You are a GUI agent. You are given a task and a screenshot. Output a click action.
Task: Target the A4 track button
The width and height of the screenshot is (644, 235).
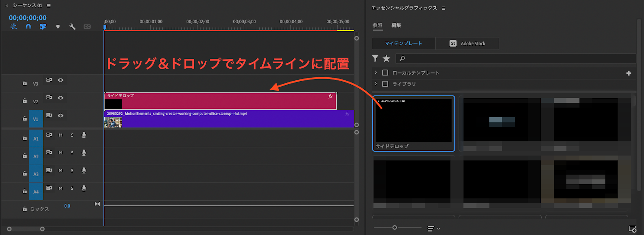point(36,192)
